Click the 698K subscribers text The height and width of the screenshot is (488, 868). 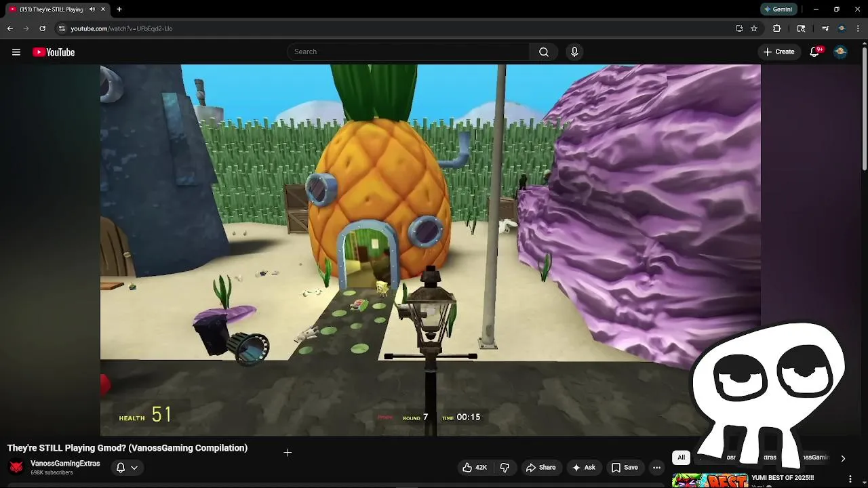pos(52,473)
